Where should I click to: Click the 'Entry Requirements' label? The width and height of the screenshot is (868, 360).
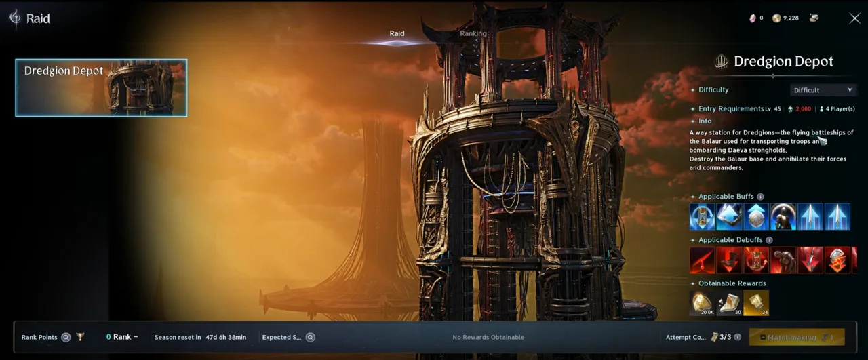click(731, 108)
